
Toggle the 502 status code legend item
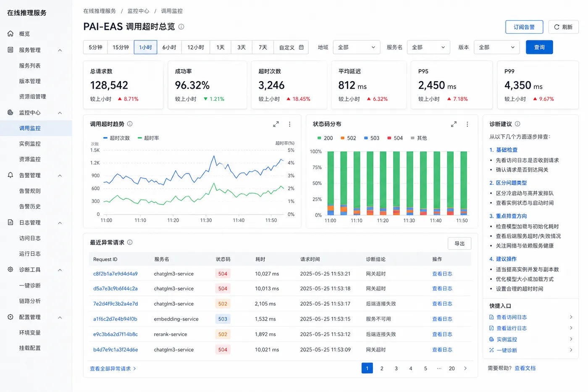coord(348,138)
